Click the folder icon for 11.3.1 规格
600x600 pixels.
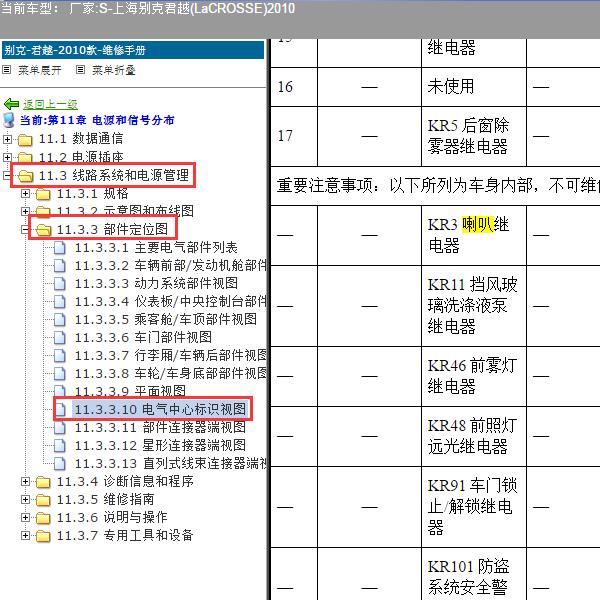click(43, 194)
